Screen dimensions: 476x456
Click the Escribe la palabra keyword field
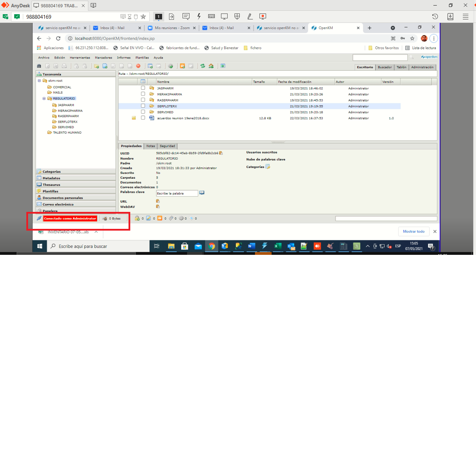tap(177, 194)
